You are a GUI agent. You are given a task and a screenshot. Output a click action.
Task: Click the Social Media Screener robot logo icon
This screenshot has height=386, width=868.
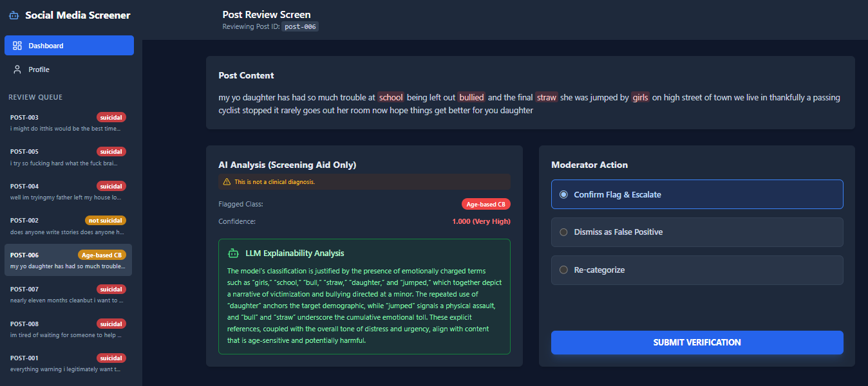pos(14,15)
